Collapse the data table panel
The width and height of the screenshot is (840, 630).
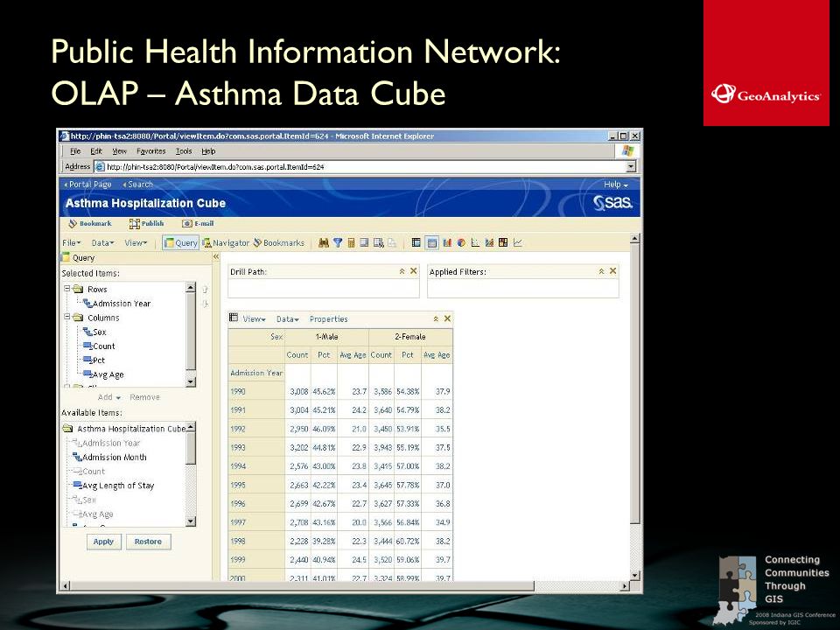pyautogui.click(x=436, y=318)
